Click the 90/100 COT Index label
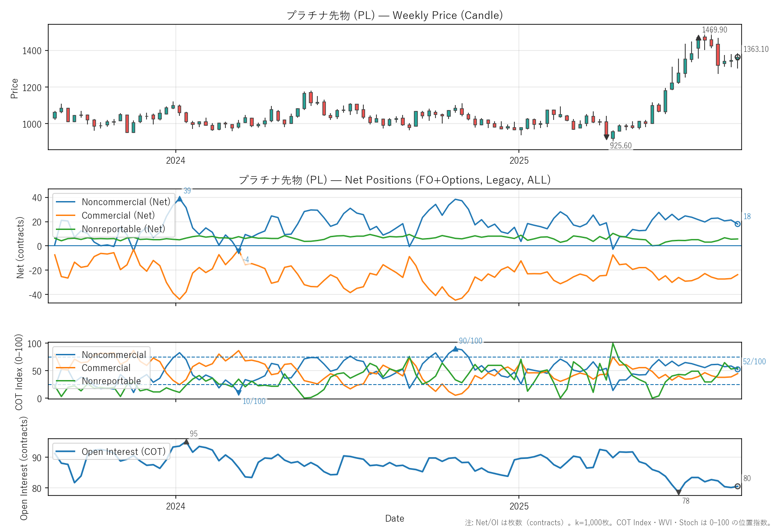The height and width of the screenshot is (532, 779). [471, 341]
